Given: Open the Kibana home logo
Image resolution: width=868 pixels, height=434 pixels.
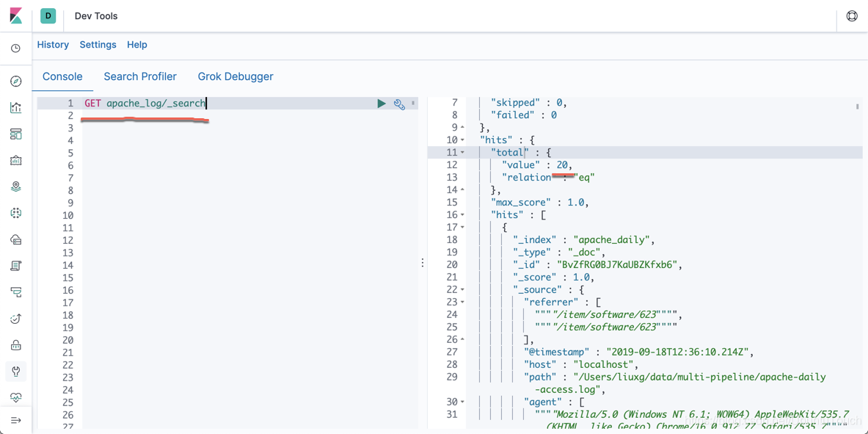Looking at the screenshot, I should pos(16,15).
